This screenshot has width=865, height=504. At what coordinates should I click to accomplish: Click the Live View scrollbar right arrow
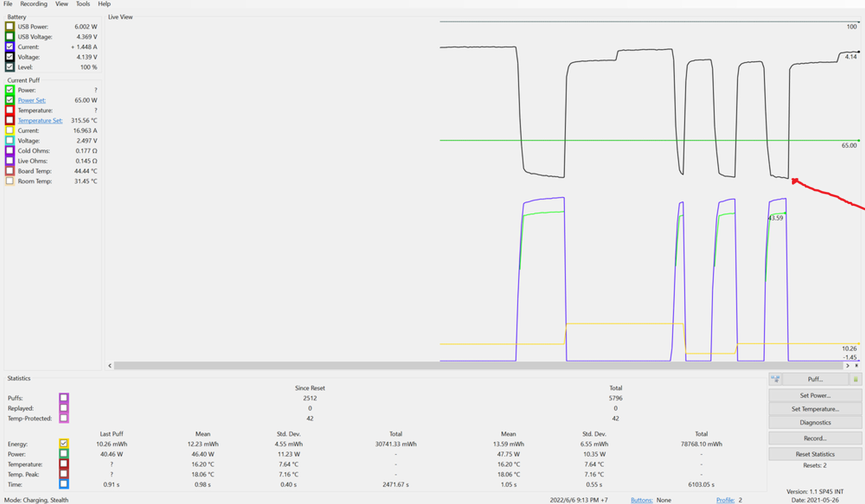848,366
